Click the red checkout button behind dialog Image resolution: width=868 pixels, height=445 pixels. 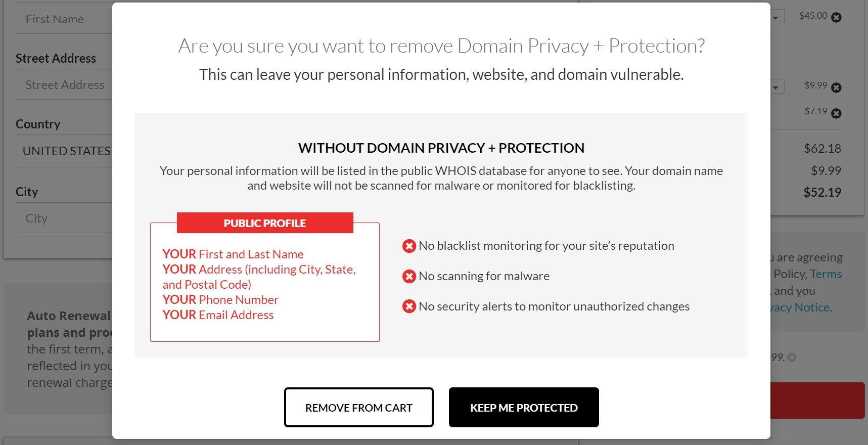tap(817, 401)
